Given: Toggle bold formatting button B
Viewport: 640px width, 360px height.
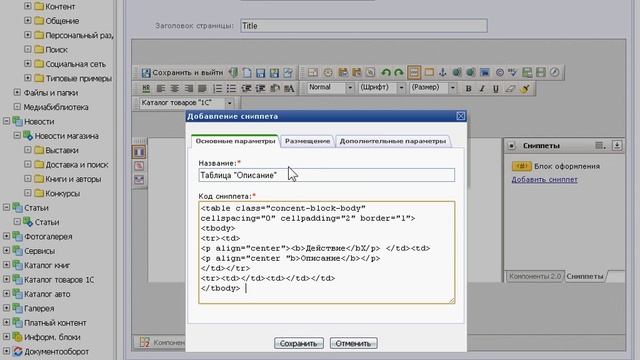Looking at the screenshot, I should click(x=469, y=88).
